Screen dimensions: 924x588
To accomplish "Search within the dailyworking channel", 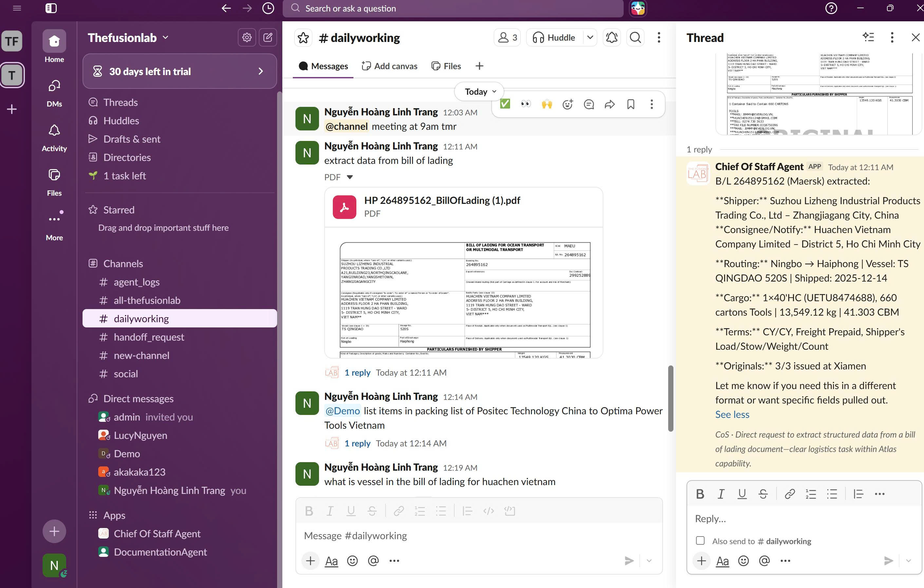I will 635,38.
